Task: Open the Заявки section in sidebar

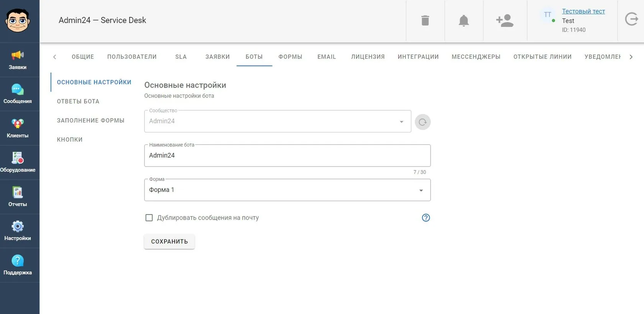Action: coord(18,60)
